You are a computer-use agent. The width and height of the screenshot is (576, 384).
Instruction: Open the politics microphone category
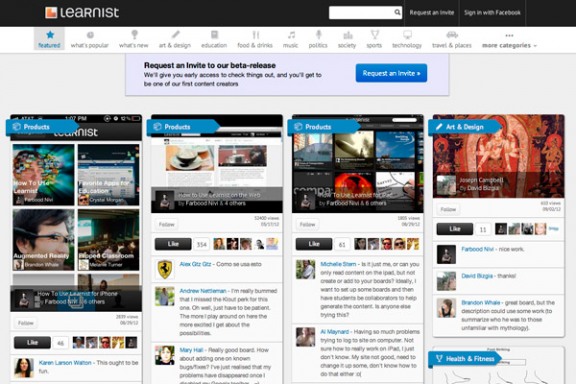[318, 35]
